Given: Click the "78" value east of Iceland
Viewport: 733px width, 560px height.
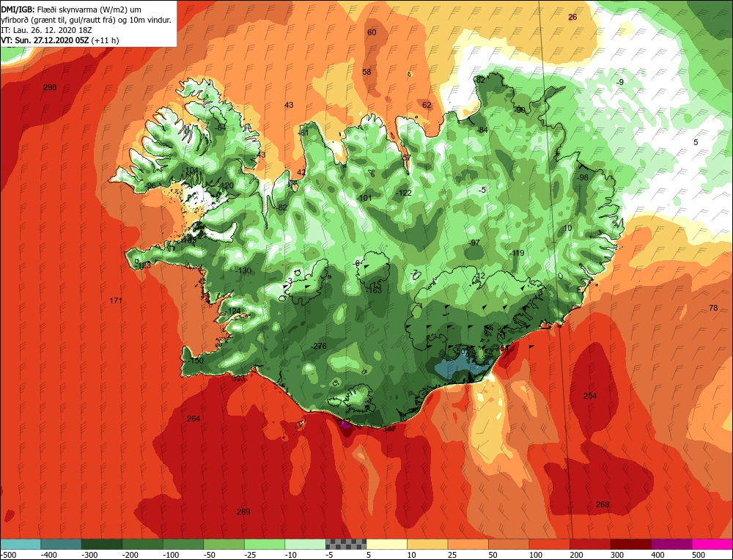Looking at the screenshot, I should click(x=713, y=308).
